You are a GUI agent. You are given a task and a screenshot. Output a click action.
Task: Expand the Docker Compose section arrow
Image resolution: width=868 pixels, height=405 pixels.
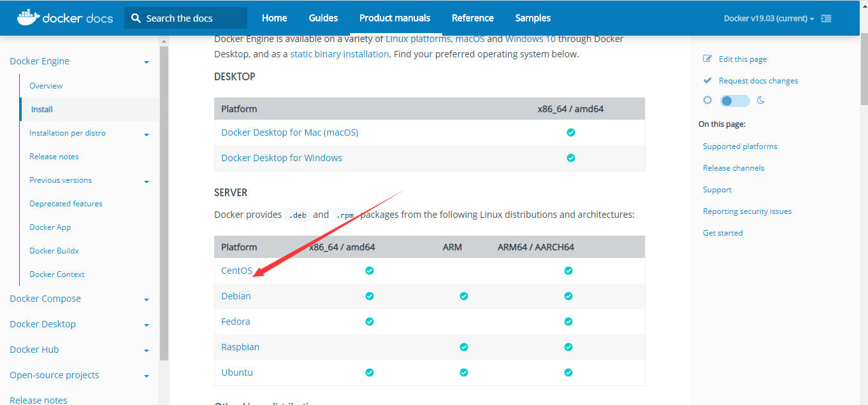tap(147, 300)
